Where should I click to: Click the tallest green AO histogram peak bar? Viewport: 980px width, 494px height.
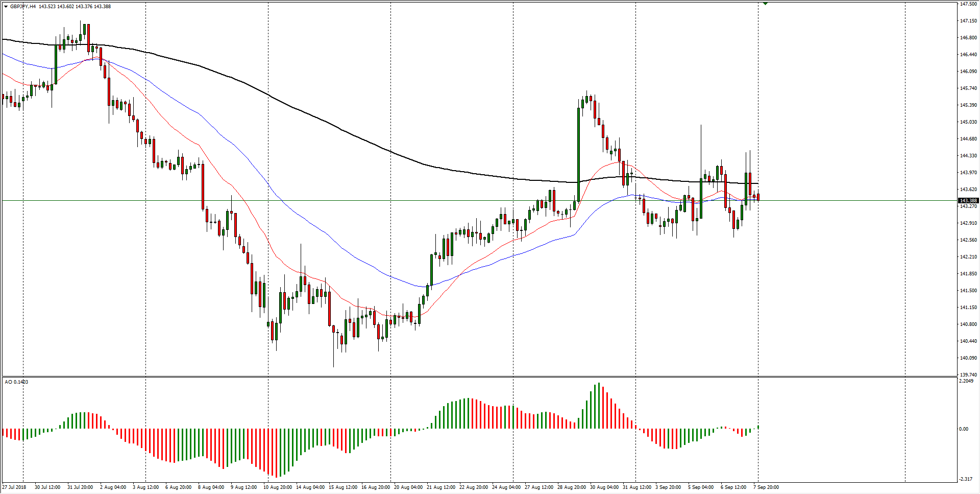(599, 406)
